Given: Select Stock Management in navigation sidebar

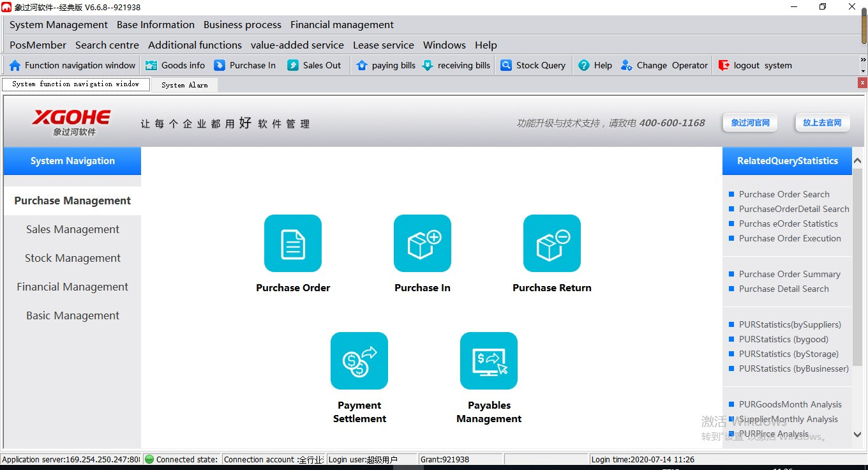Looking at the screenshot, I should pyautogui.click(x=73, y=258).
